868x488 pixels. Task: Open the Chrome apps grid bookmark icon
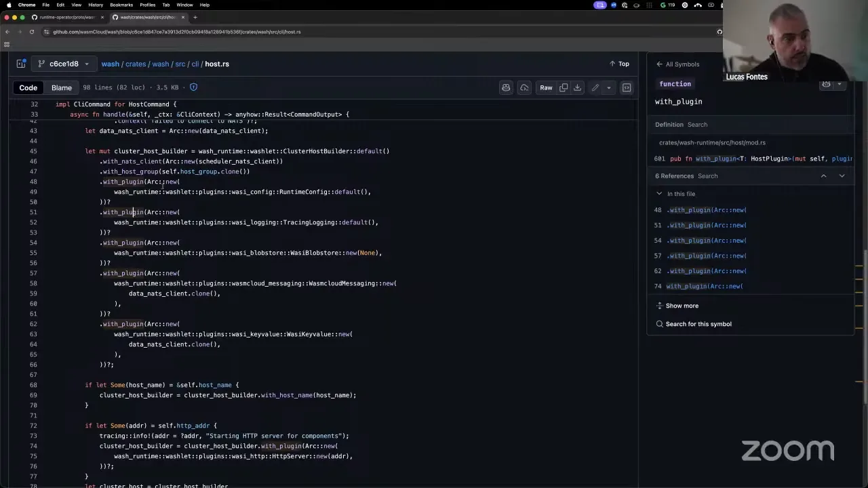click(x=7, y=45)
